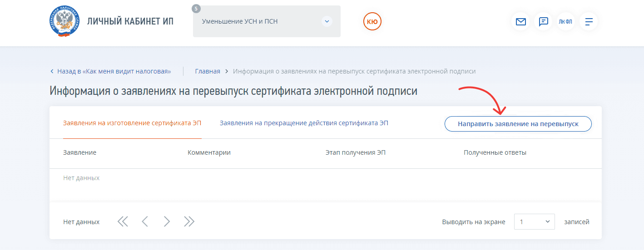Click the Federal Tax Service emblem logo
This screenshot has height=250, width=644.
tap(64, 22)
